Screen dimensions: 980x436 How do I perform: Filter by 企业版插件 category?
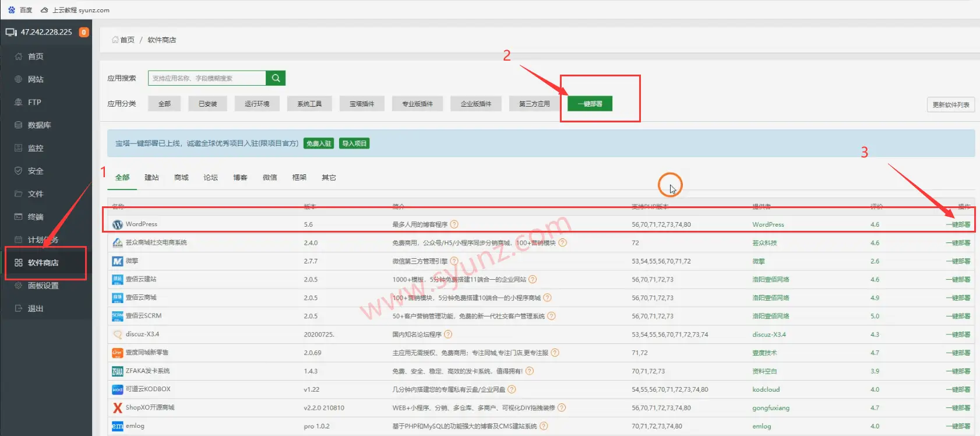[x=476, y=104]
